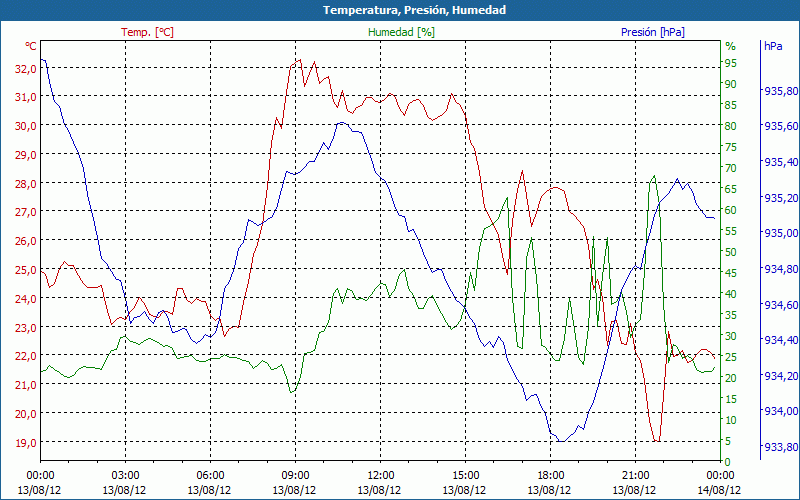Click the '934,00' pressure axis value
The image size is (800, 500).
781,411
